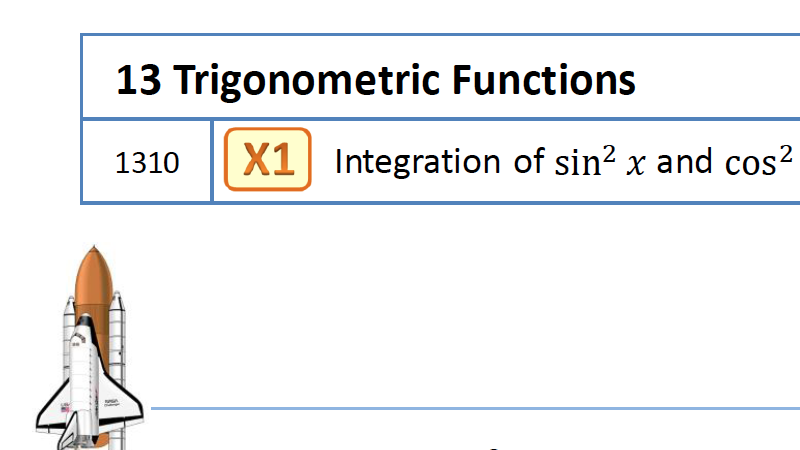Select the 1310 code cell
Image resolution: width=800 pixels, height=450 pixels.
coord(147,162)
